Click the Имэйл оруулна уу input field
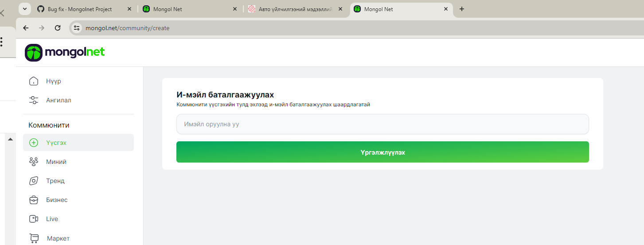Image resolution: width=644 pixels, height=245 pixels. pos(382,124)
